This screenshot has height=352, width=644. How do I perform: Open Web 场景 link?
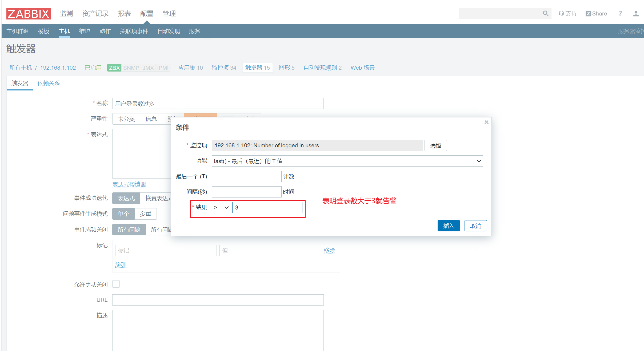pyautogui.click(x=362, y=68)
